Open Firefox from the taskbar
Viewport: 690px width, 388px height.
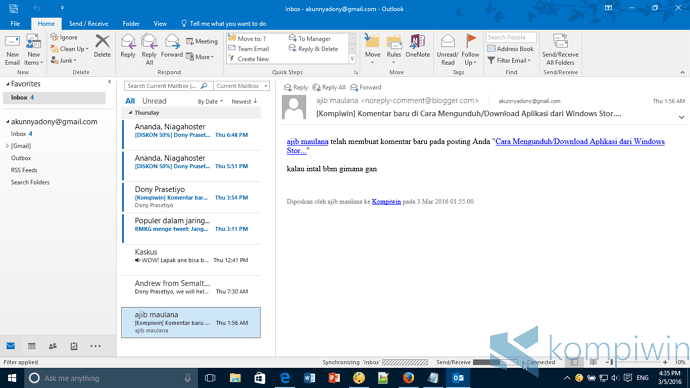point(408,378)
